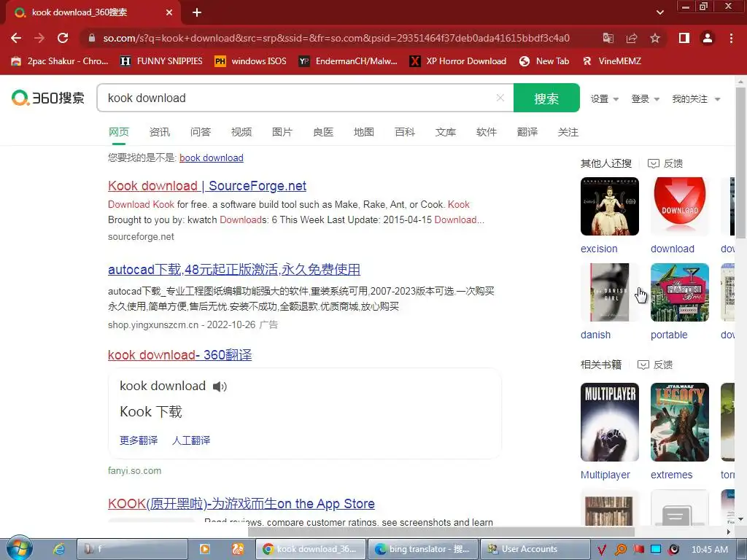The height and width of the screenshot is (560, 747).
Task: Switch to the 软件 tab
Action: point(487,132)
